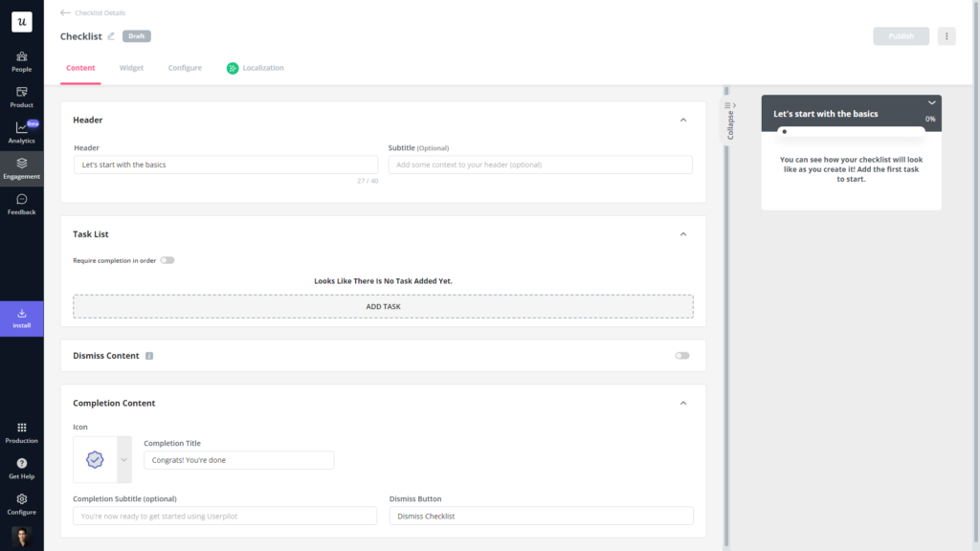980x551 pixels.
Task: Open the People section in sidebar
Action: 21,59
